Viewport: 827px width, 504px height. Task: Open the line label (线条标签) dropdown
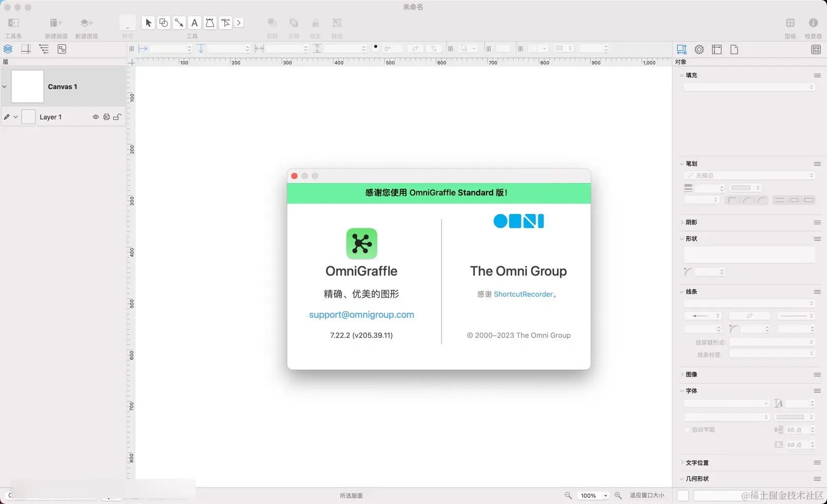pos(772,354)
